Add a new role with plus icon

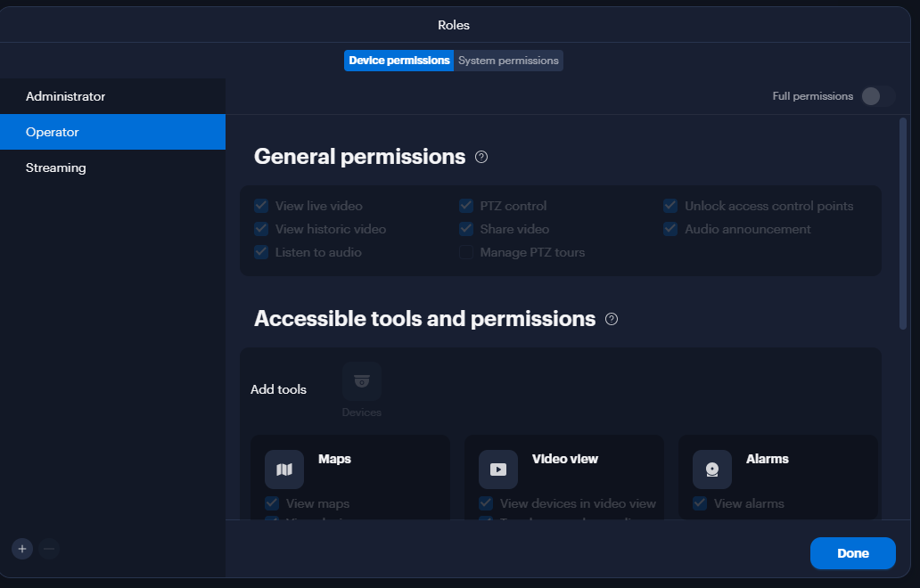point(22,549)
